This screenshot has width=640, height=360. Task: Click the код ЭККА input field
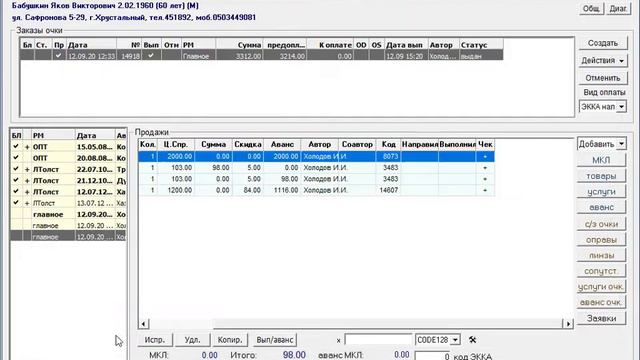pyautogui.click(x=432, y=356)
